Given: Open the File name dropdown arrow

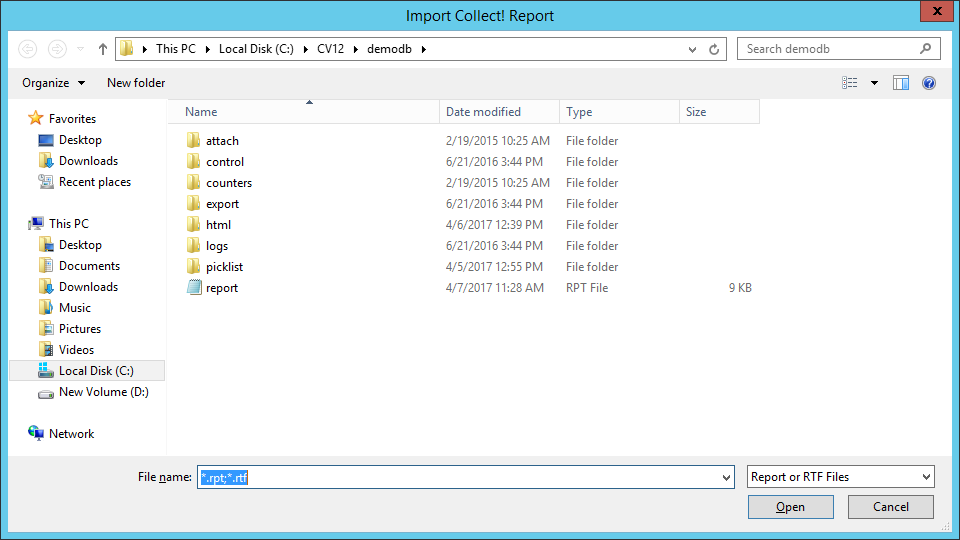Looking at the screenshot, I should click(x=726, y=478).
